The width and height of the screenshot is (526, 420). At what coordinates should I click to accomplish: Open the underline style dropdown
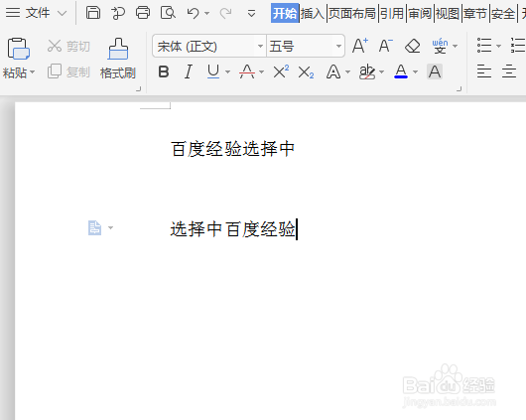point(228,71)
